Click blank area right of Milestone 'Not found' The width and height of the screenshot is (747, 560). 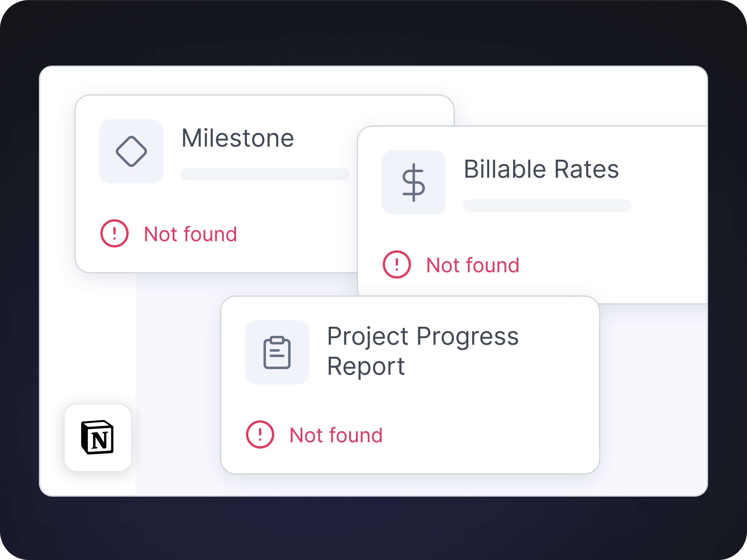(296, 234)
